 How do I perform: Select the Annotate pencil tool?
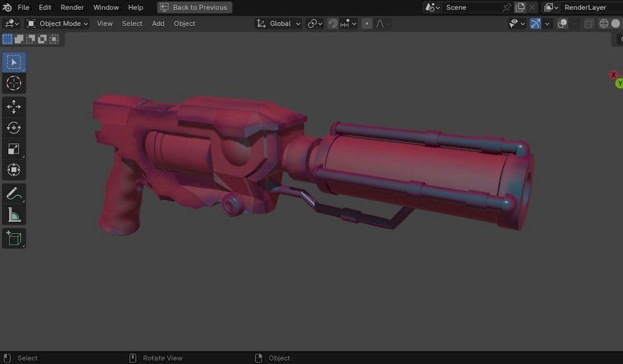[14, 194]
